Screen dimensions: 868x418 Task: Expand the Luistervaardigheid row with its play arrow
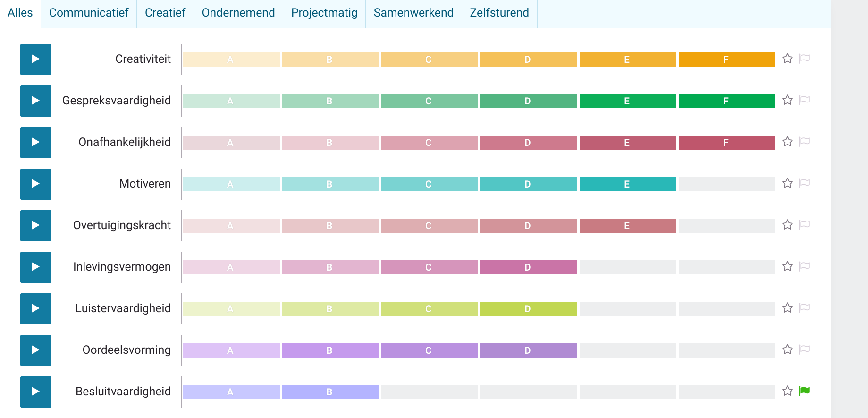click(35, 309)
